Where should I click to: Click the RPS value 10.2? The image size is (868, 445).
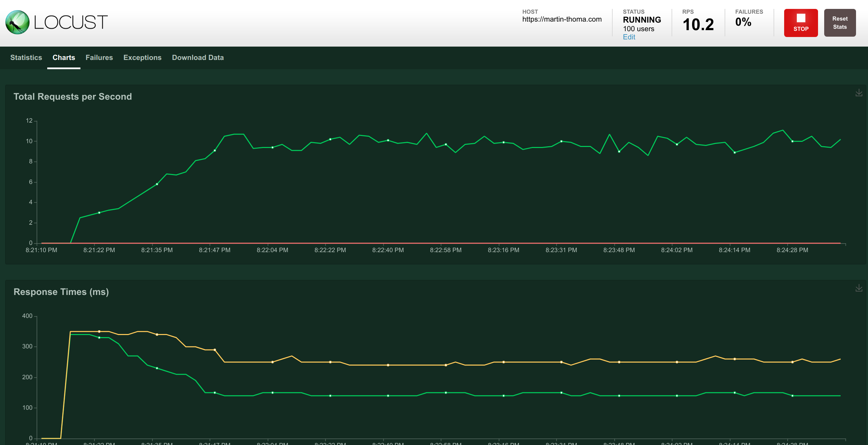(x=698, y=24)
